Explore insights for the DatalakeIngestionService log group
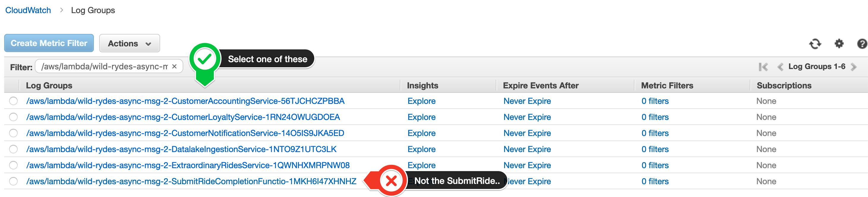 pos(421,149)
